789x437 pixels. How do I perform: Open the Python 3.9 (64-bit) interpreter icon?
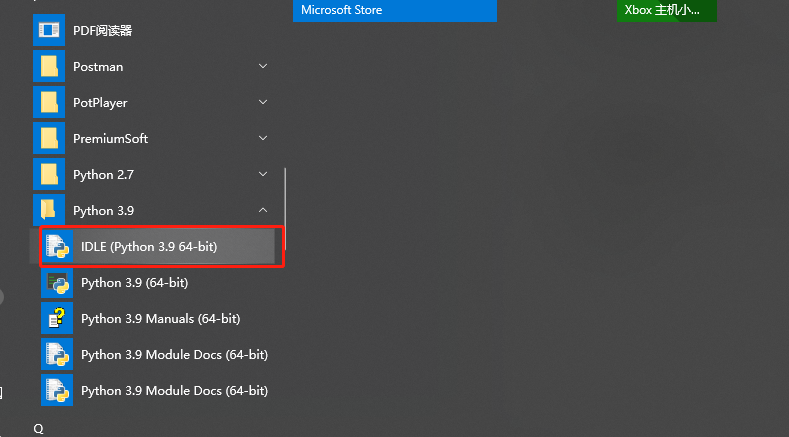click(x=57, y=282)
